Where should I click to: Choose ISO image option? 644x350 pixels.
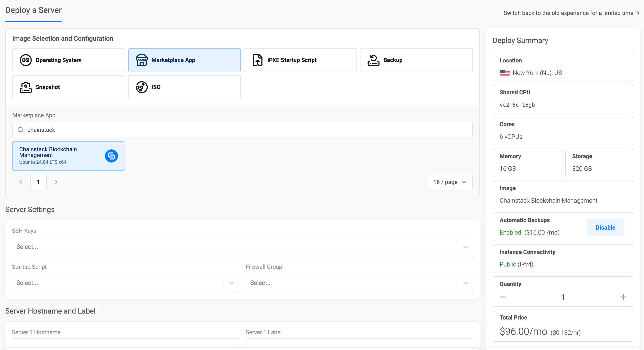(x=184, y=87)
